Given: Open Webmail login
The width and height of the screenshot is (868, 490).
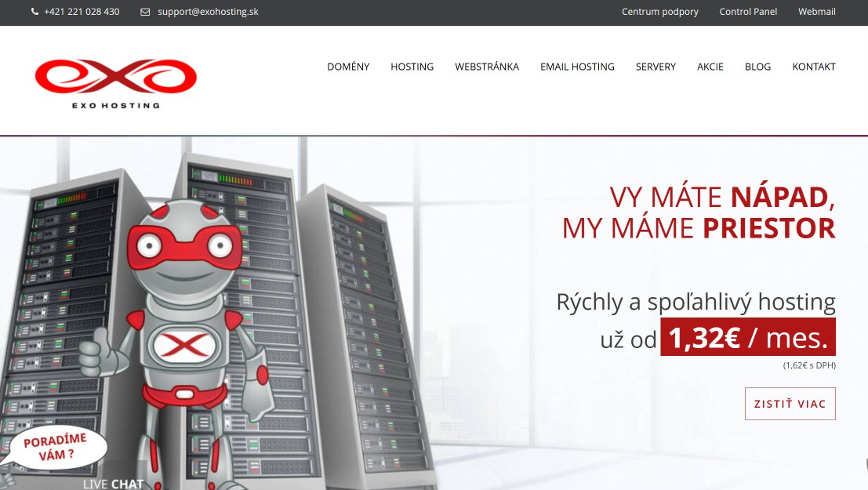Looking at the screenshot, I should coord(816,12).
